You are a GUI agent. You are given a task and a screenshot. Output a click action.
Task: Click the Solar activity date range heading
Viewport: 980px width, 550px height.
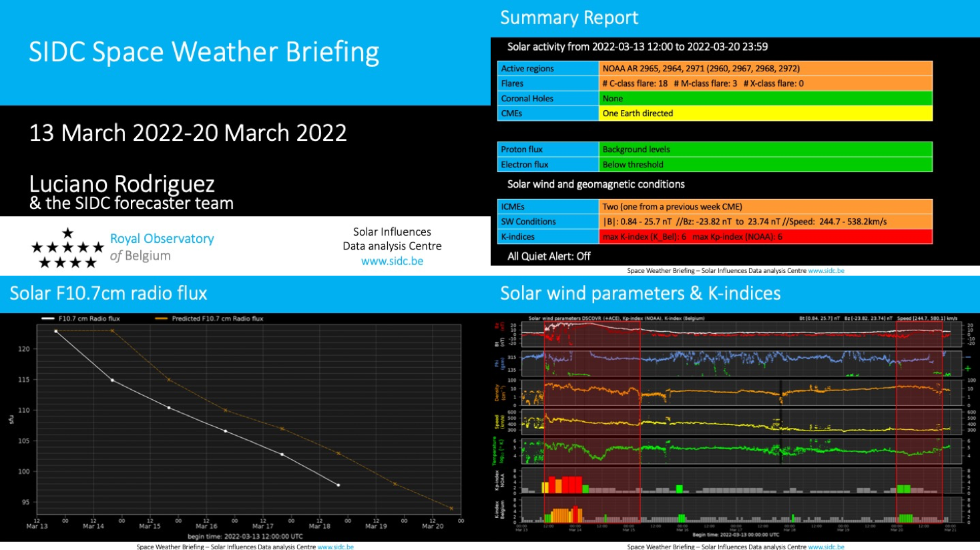pyautogui.click(x=638, y=47)
